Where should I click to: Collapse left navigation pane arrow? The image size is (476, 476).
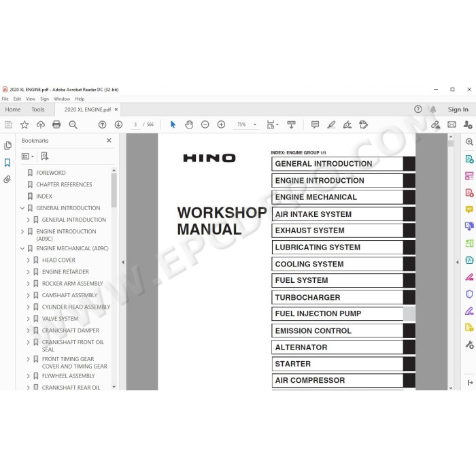pyautogui.click(x=123, y=262)
